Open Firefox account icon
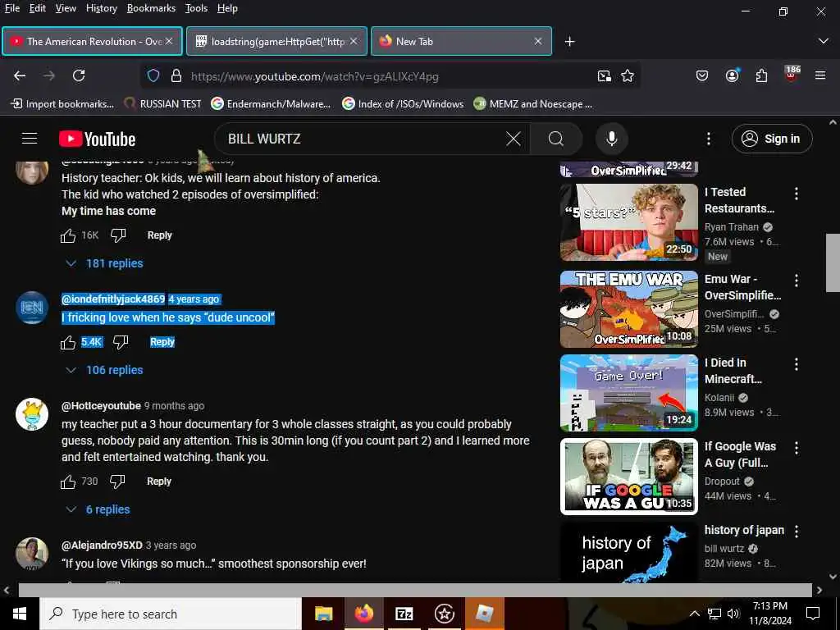This screenshot has width=840, height=630. coord(732,76)
